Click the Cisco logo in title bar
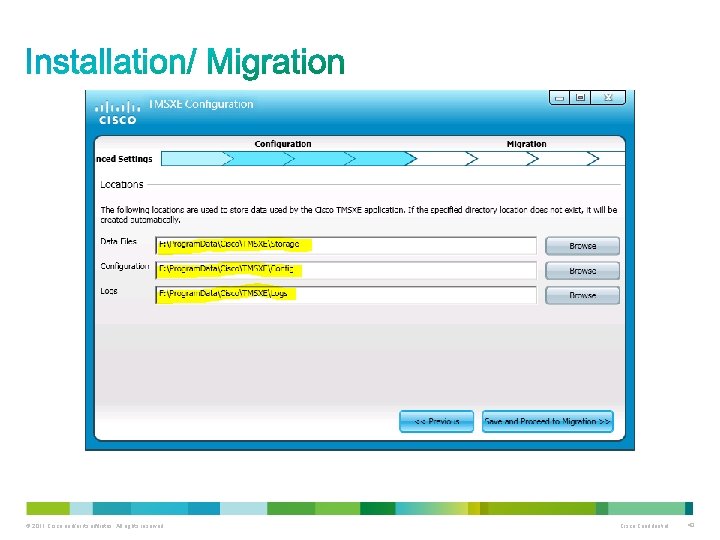The height and width of the screenshot is (540, 720). [x=118, y=113]
